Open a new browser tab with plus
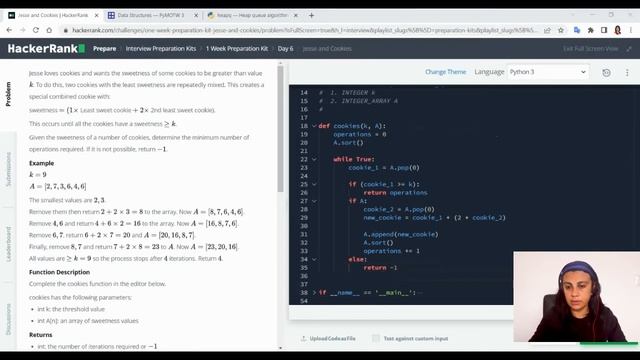 pyautogui.click(x=311, y=16)
